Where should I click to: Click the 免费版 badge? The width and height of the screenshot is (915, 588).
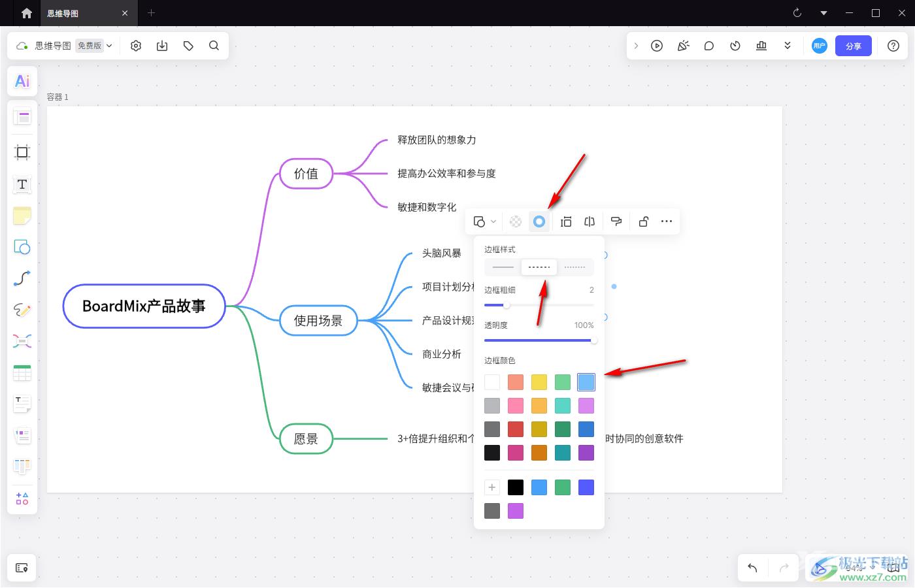click(90, 46)
